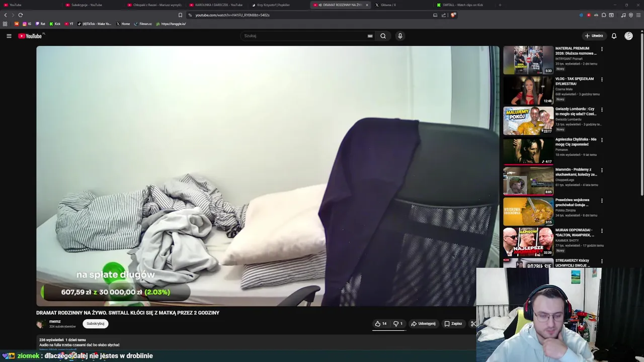The height and width of the screenshot is (362, 644).
Task: Open the Agnieszka Chylińska video thumbnail
Action: coord(528,151)
